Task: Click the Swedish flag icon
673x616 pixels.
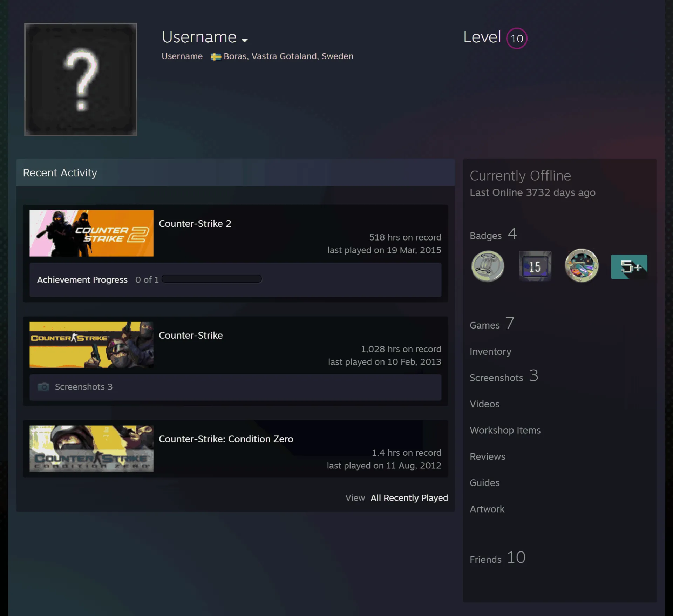Action: tap(216, 57)
